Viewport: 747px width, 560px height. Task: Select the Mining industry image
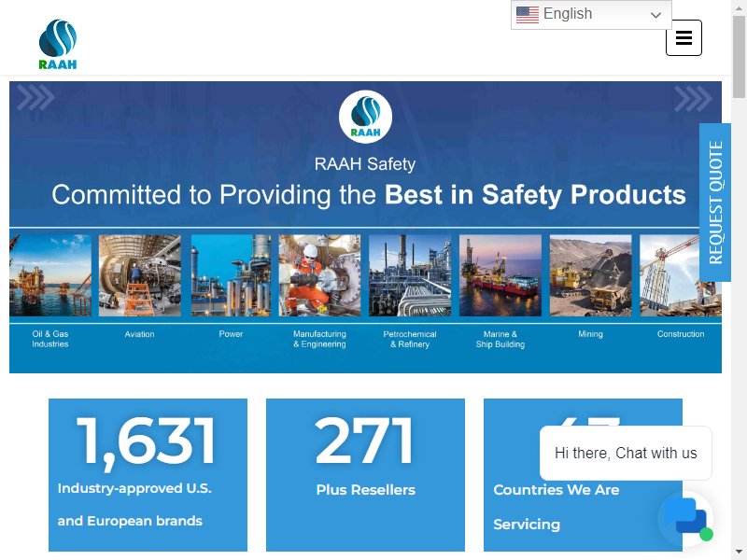click(x=591, y=275)
